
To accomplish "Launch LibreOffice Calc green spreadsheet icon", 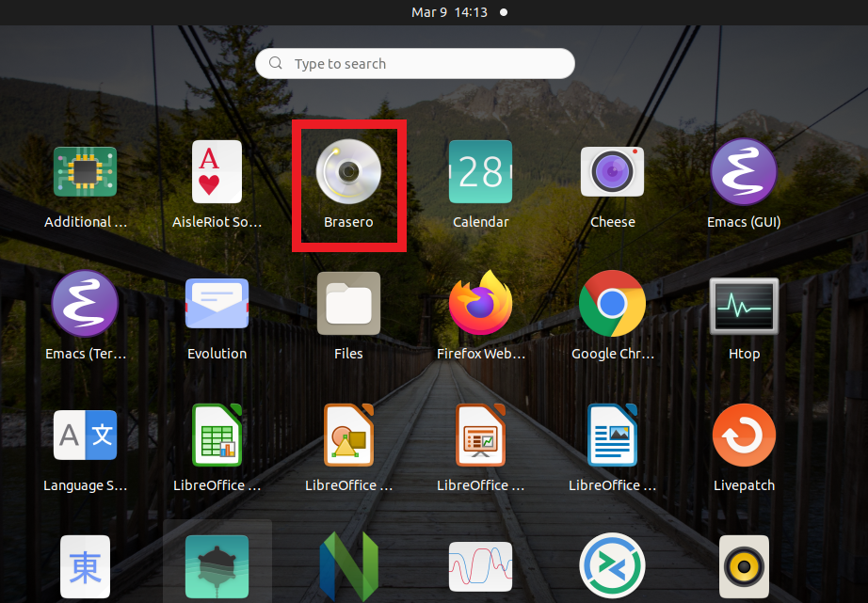I will point(217,436).
